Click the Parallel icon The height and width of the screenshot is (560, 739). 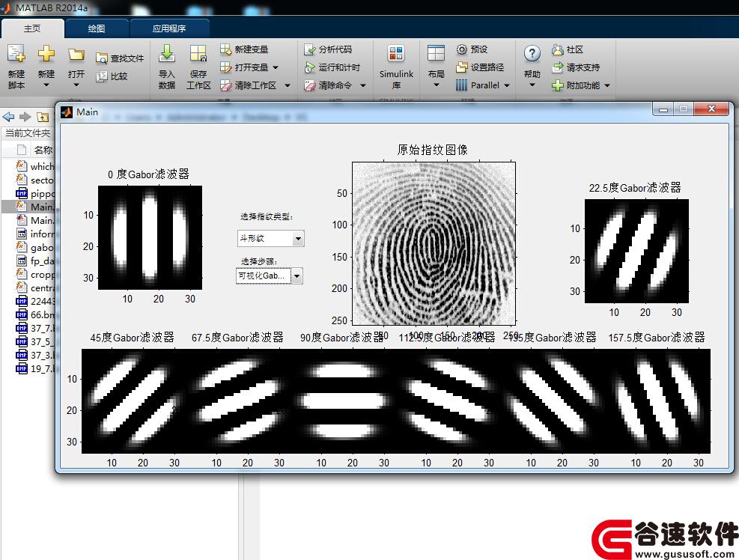(x=462, y=85)
